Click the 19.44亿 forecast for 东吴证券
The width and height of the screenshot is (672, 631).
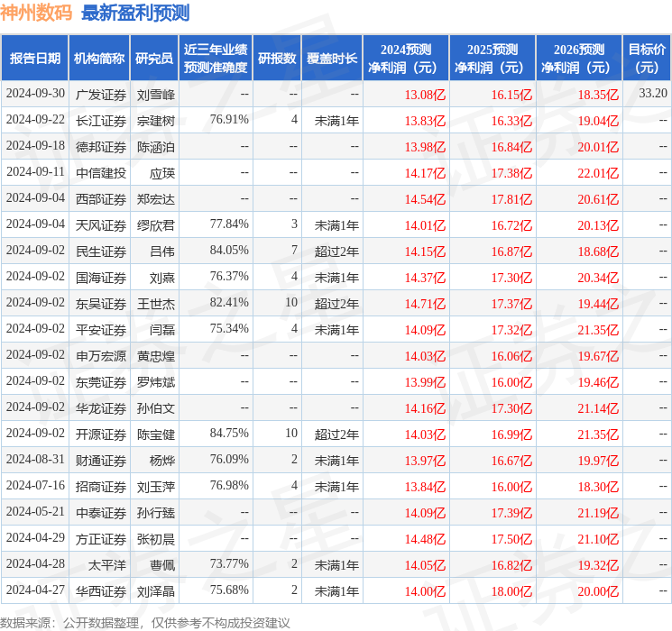click(x=598, y=304)
